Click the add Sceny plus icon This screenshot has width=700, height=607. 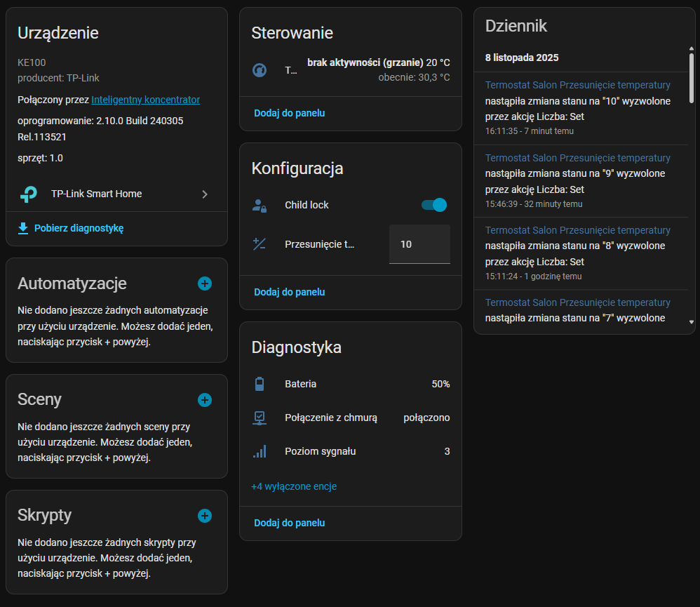point(205,400)
